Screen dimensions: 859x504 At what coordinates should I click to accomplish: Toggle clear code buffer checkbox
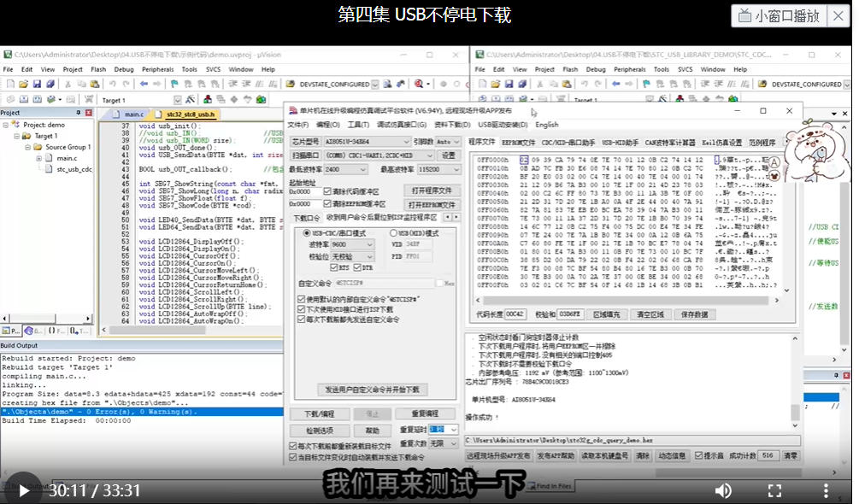point(327,191)
